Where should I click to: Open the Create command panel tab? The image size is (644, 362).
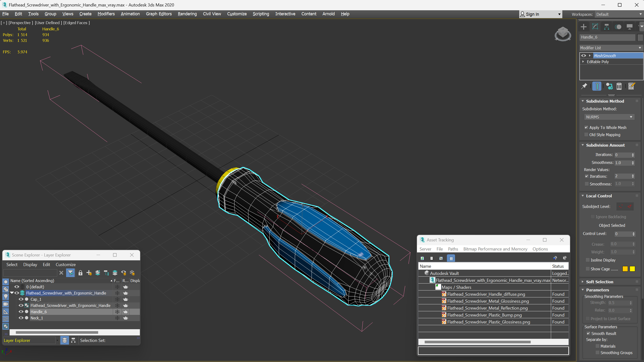[583, 27]
